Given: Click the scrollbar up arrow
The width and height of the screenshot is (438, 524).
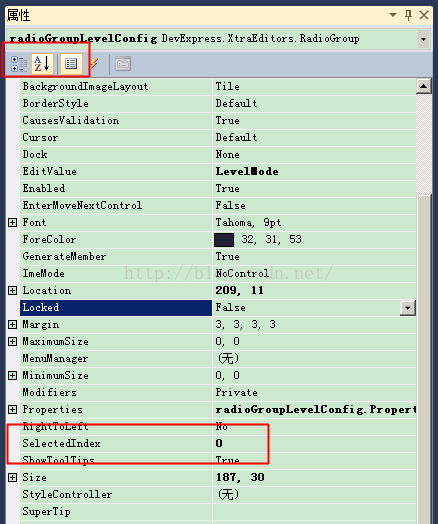Looking at the screenshot, I should click(423, 87).
